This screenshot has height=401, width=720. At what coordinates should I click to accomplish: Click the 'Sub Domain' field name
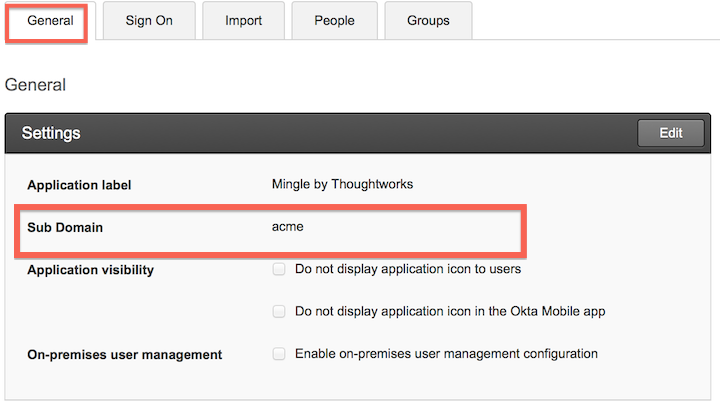pos(65,228)
